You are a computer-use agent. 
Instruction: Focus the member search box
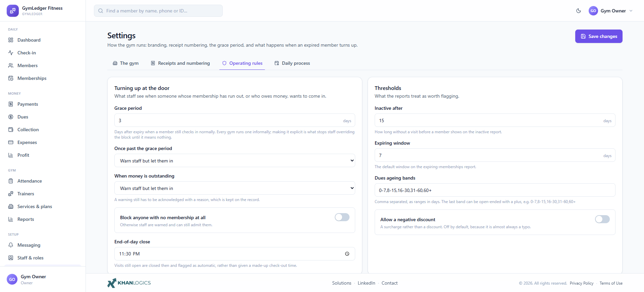click(x=158, y=11)
